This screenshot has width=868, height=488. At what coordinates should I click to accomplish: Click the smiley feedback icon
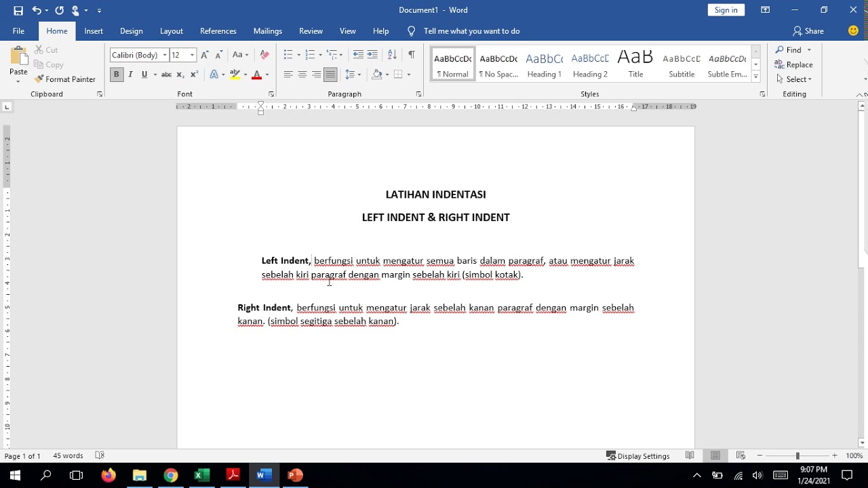(854, 30)
